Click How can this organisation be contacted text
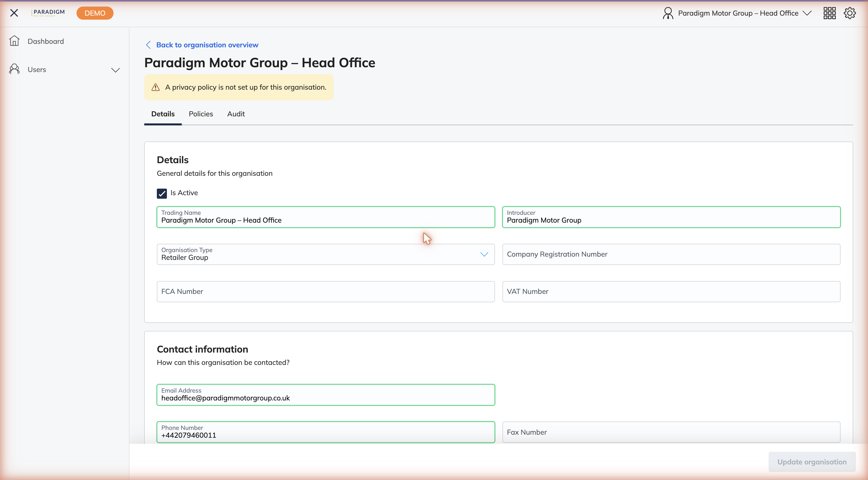 pos(223,362)
